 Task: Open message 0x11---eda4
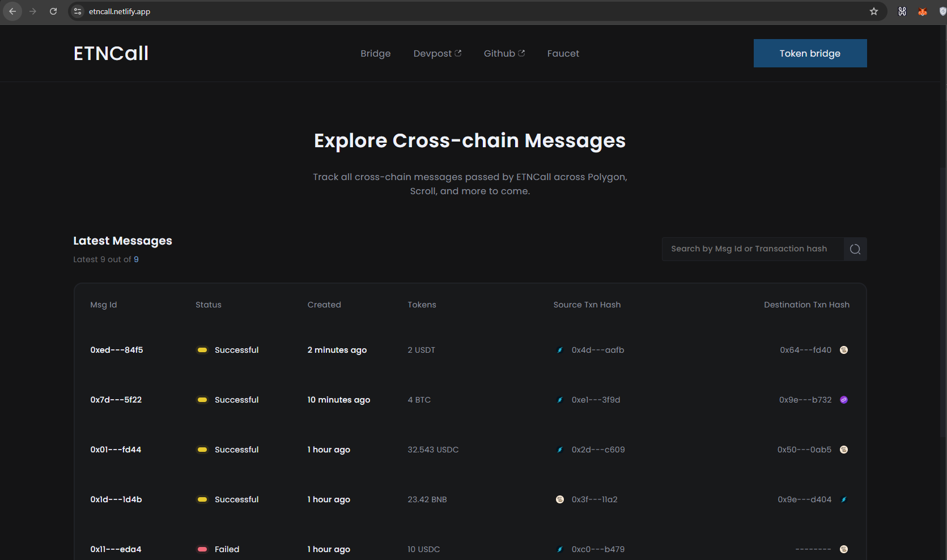point(116,549)
